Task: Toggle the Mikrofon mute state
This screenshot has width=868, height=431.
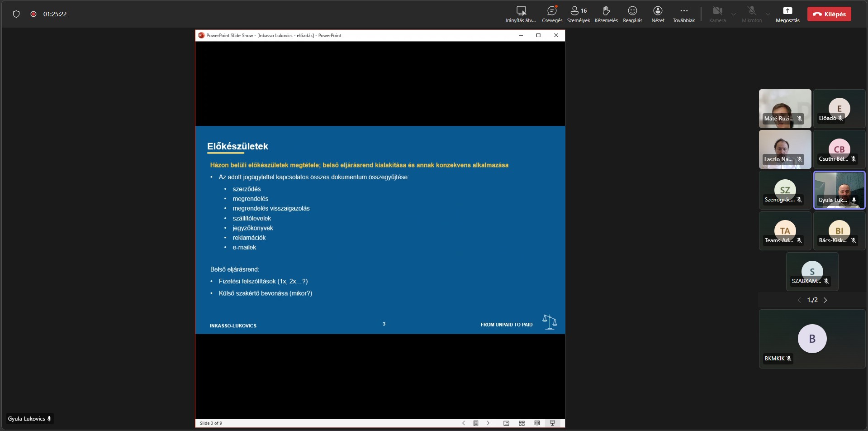Action: (x=751, y=14)
